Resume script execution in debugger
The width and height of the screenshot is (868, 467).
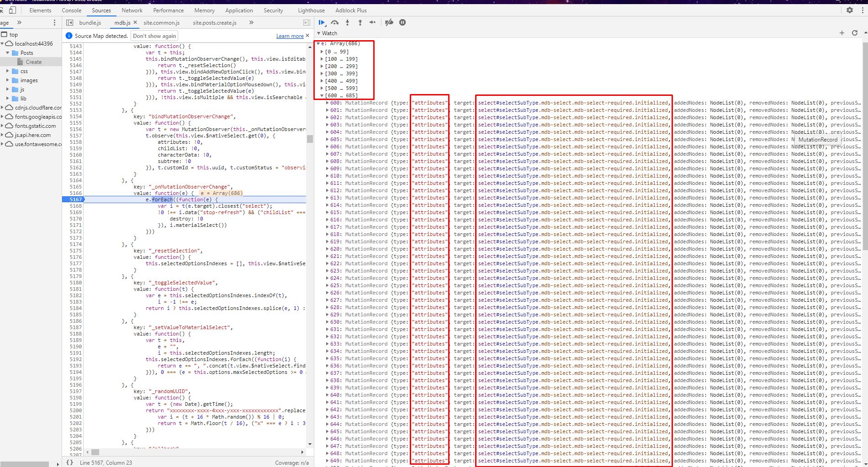tap(322, 22)
